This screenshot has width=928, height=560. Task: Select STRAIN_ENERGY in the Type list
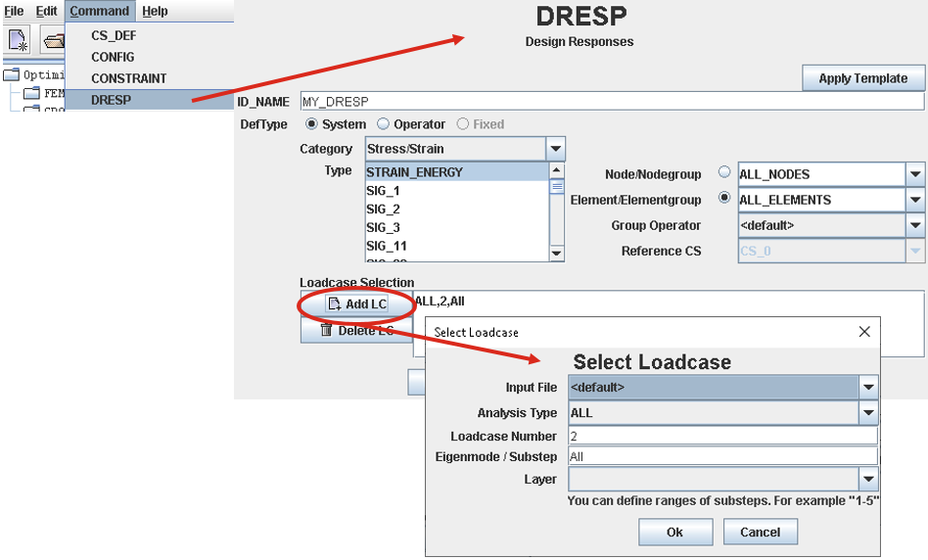pos(457,172)
